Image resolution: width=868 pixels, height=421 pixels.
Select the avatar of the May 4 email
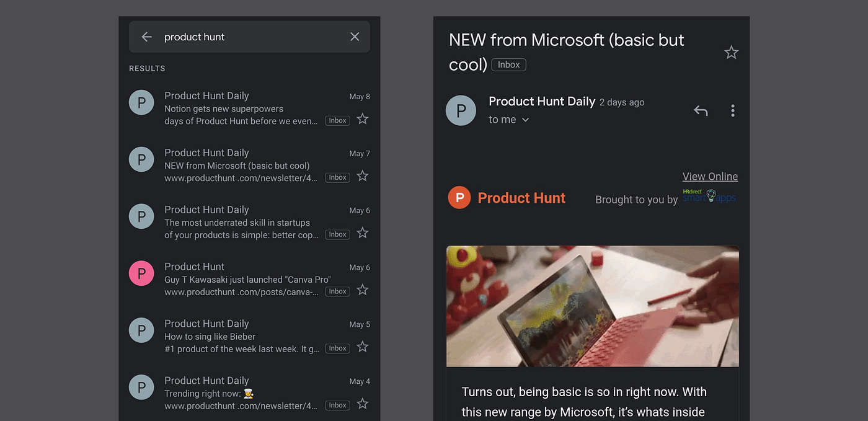tap(141, 388)
